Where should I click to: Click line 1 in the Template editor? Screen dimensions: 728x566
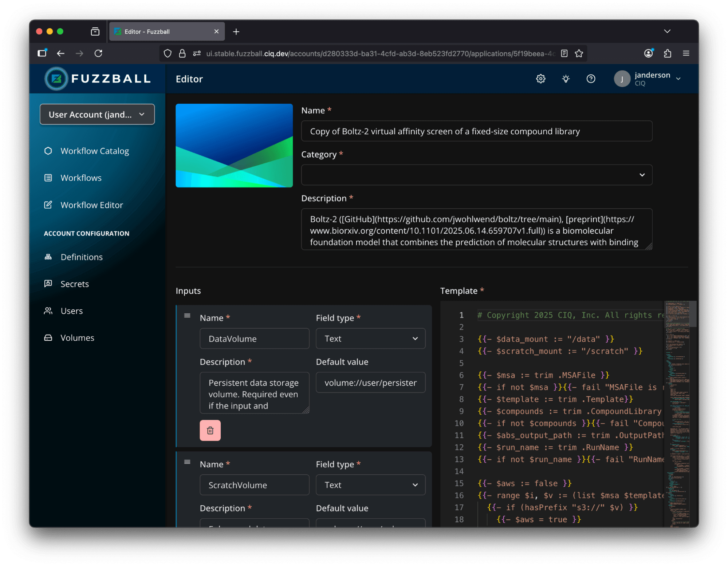(570, 315)
